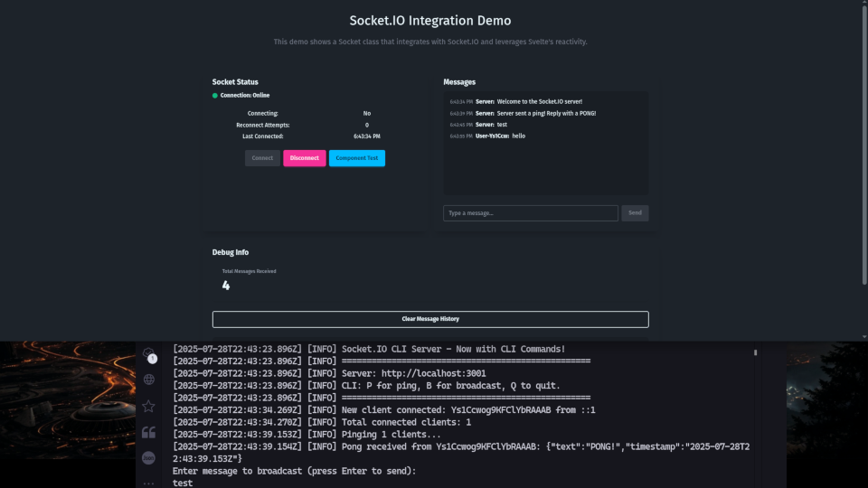Click the 'Pinging 1 clients...' terminal line
The width and height of the screenshot is (868, 488).
pyautogui.click(x=307, y=435)
